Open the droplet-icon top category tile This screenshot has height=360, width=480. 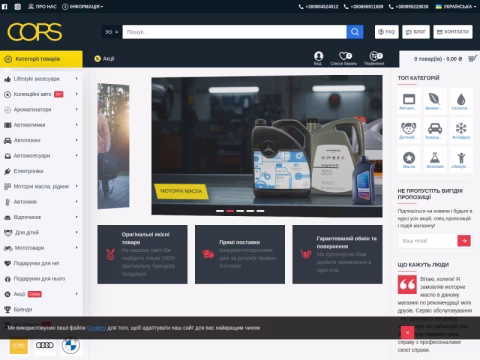pos(461,101)
